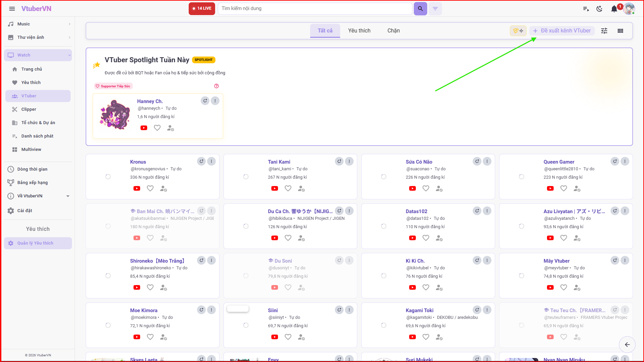Switch to Chặn tab
This screenshot has width=644, height=362.
pyautogui.click(x=394, y=31)
